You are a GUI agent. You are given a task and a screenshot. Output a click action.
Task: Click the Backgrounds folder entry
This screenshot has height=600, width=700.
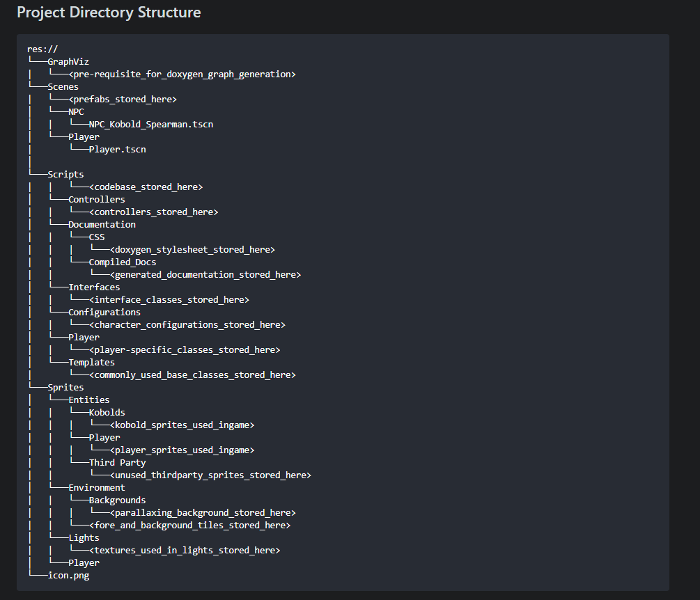pos(118,500)
